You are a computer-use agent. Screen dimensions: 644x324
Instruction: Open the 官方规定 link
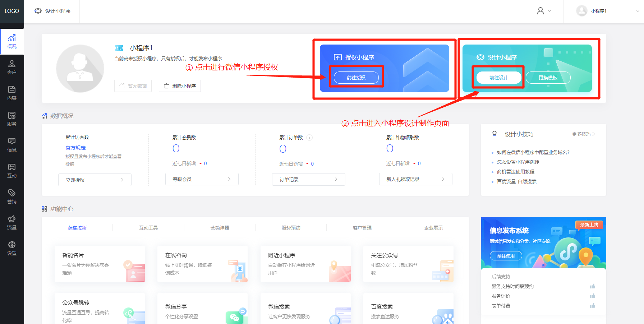click(x=75, y=148)
